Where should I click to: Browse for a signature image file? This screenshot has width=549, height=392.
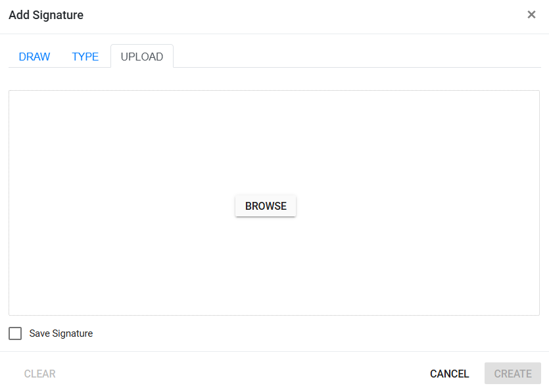265,206
